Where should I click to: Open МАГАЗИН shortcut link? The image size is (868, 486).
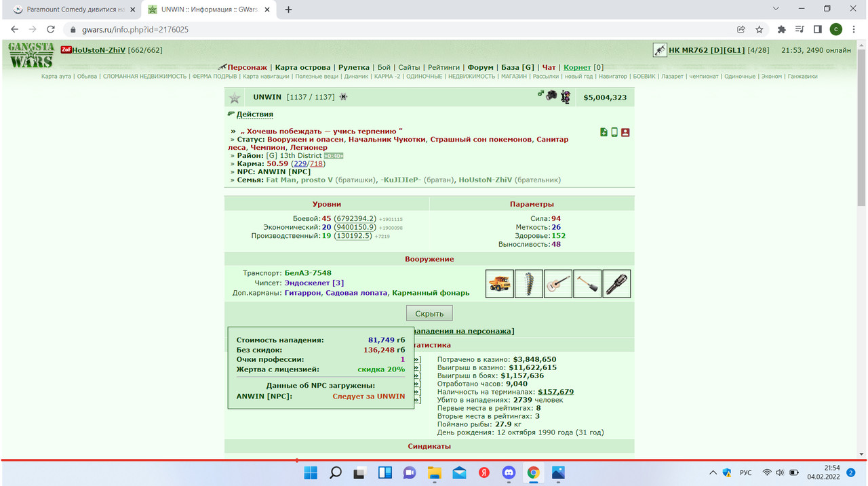pos(513,77)
